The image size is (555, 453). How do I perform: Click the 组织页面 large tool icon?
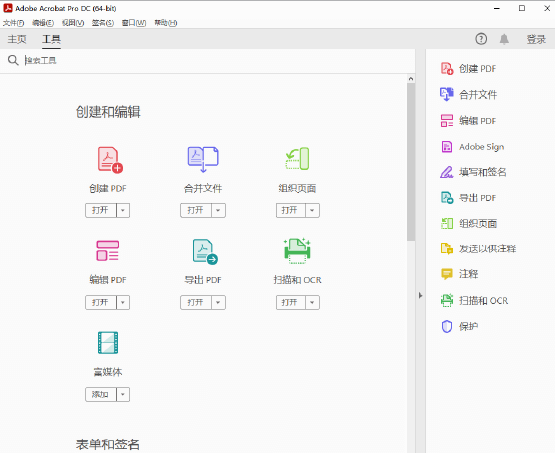click(x=297, y=159)
